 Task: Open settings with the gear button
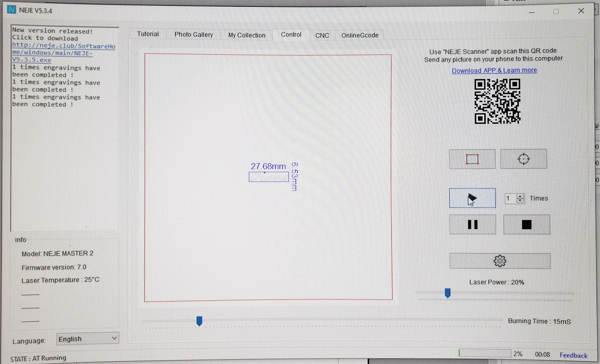(500, 261)
